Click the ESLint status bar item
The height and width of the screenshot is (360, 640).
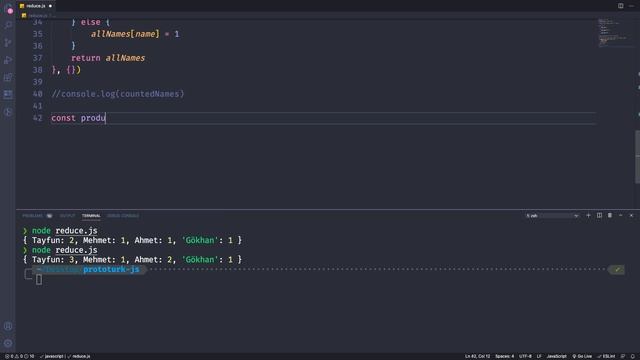[606, 356]
